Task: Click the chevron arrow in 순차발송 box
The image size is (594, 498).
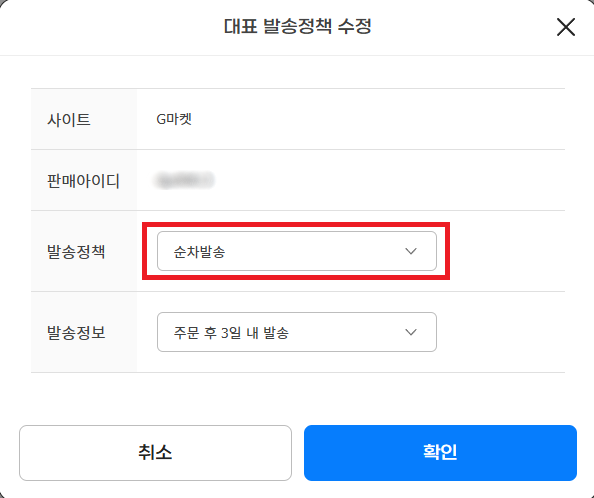Action: [x=411, y=251]
